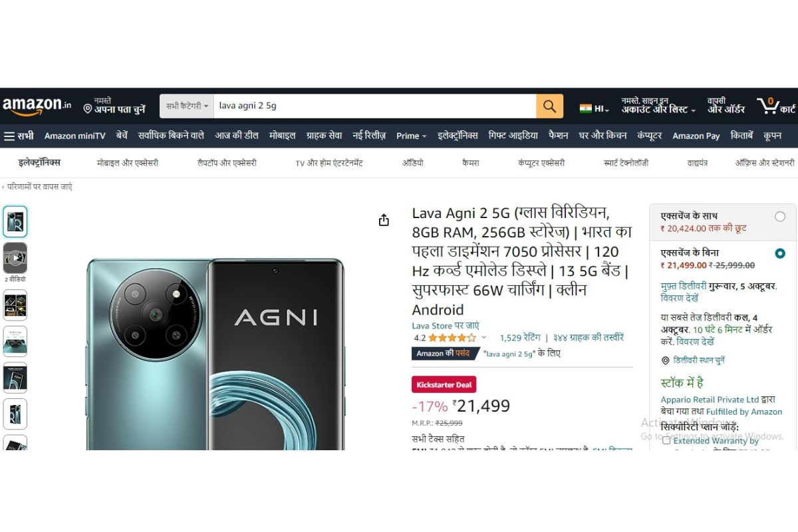Open the hamburger menu icon labeled सभी
Image resolution: width=798 pixels, height=532 pixels.
point(19,136)
